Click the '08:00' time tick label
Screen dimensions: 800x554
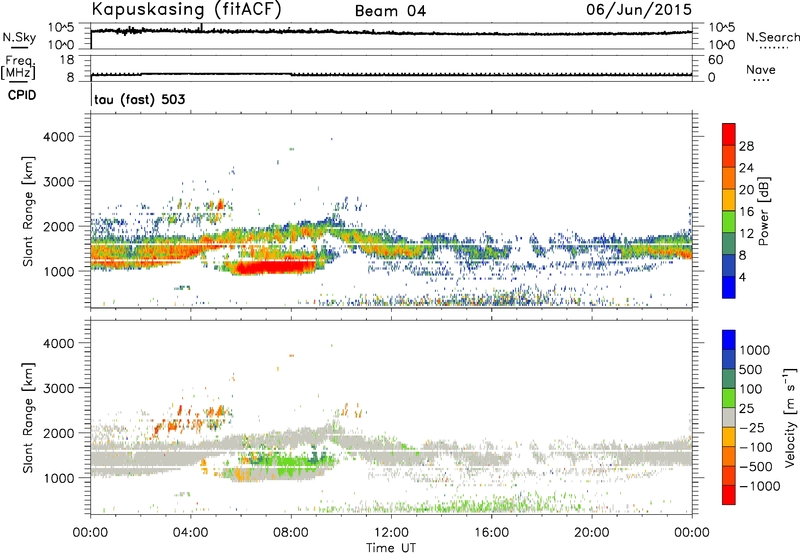291,533
